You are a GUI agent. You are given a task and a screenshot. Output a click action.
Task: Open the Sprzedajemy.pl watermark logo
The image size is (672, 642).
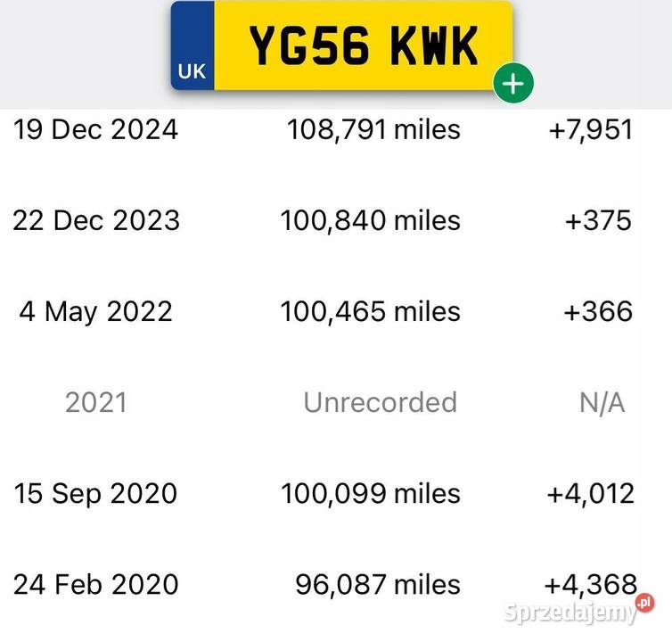tap(579, 609)
